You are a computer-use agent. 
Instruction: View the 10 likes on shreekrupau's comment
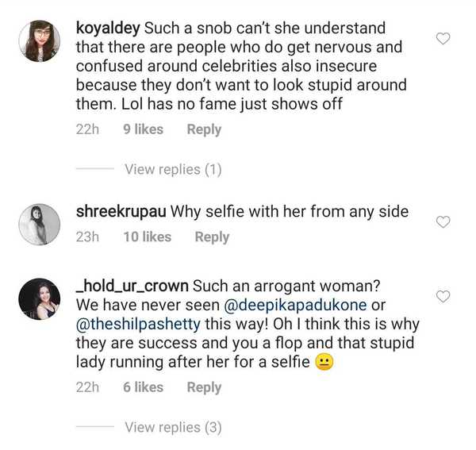click(x=147, y=237)
